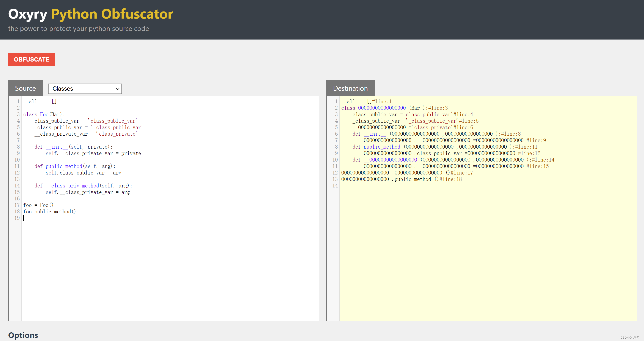Select the Classes option in dropdown

85,88
